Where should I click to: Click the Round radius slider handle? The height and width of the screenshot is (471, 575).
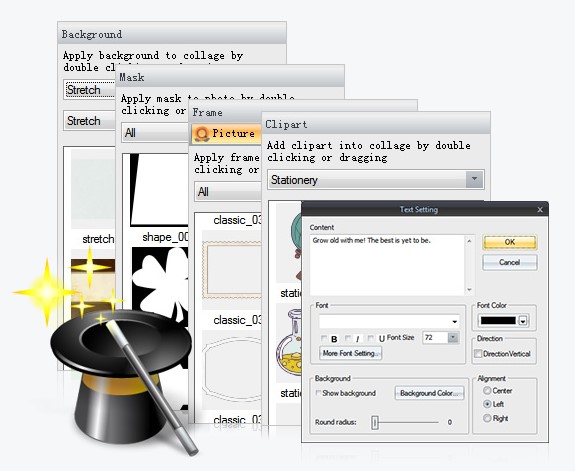pyautogui.click(x=374, y=423)
